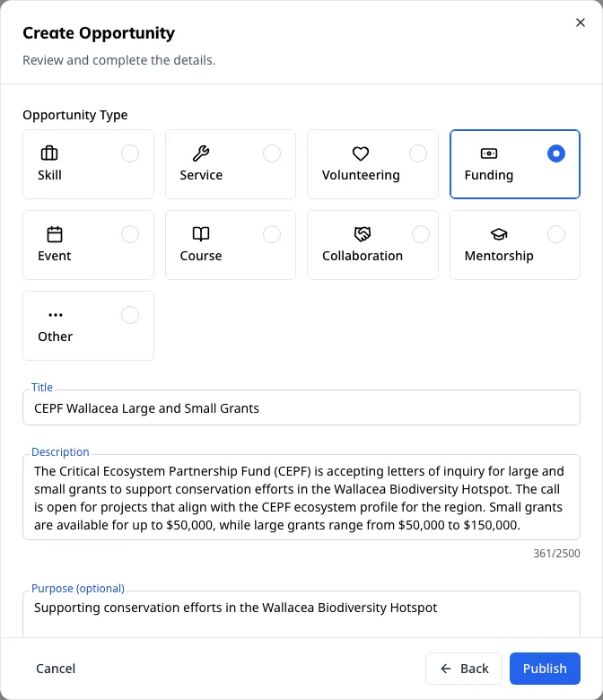The height and width of the screenshot is (700, 603).
Task: Click the Other label text
Action: click(x=56, y=337)
